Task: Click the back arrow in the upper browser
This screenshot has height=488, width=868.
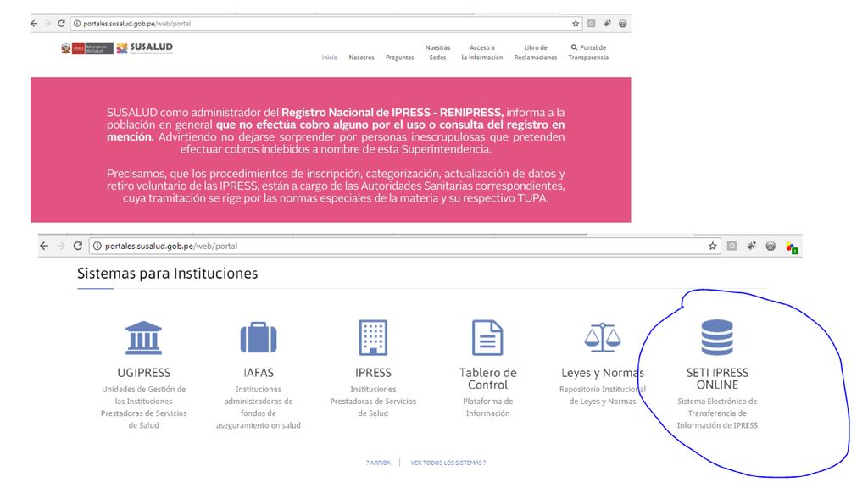Action: tap(34, 24)
